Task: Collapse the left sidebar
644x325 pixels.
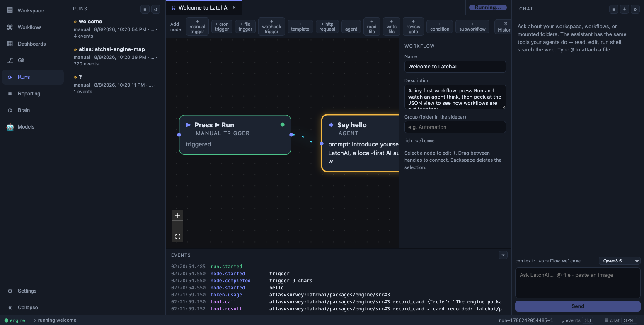Action: [32, 308]
